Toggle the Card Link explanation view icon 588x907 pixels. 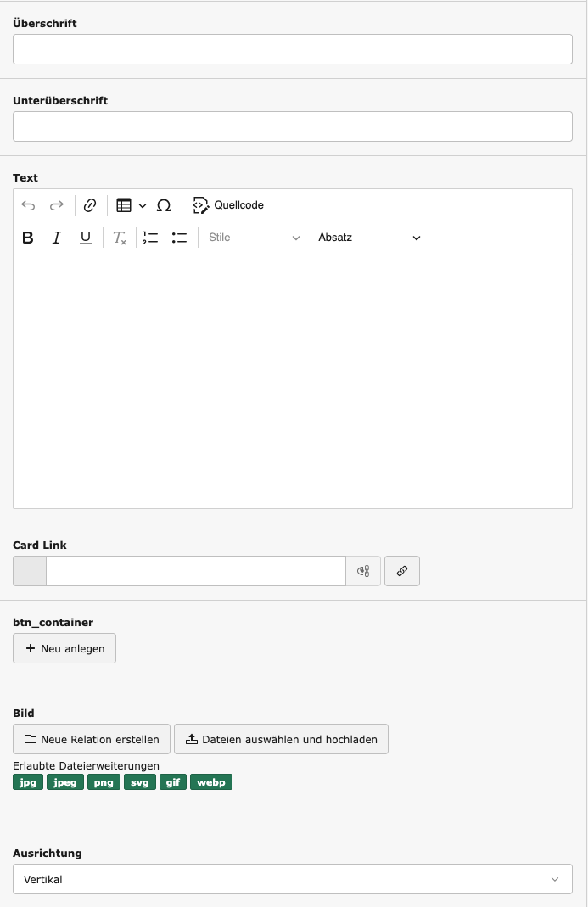[364, 571]
